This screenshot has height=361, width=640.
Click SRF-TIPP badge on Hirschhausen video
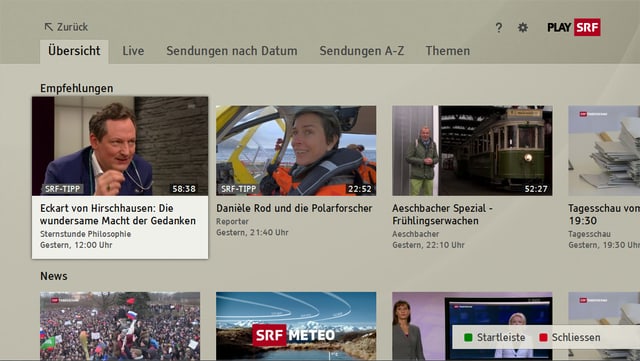[x=62, y=189]
